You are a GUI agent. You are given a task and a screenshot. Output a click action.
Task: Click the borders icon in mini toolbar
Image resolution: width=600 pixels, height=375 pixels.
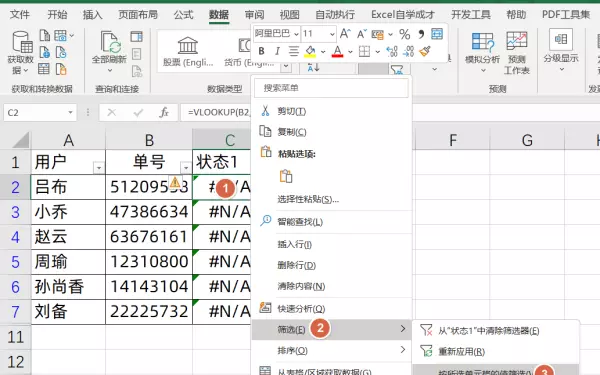(x=364, y=51)
